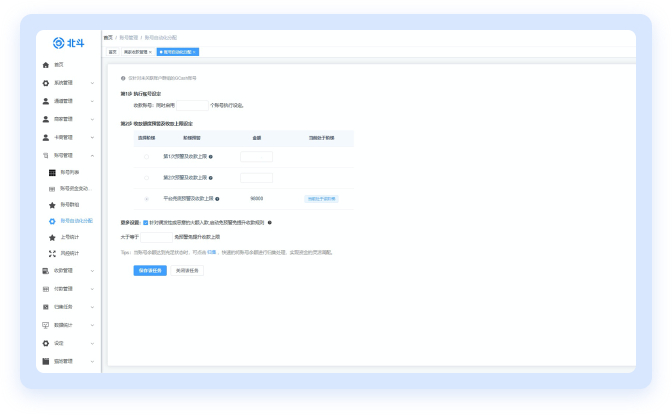Click the 账号列表 grid icon
Screen dimensions: 672x415
[52, 173]
